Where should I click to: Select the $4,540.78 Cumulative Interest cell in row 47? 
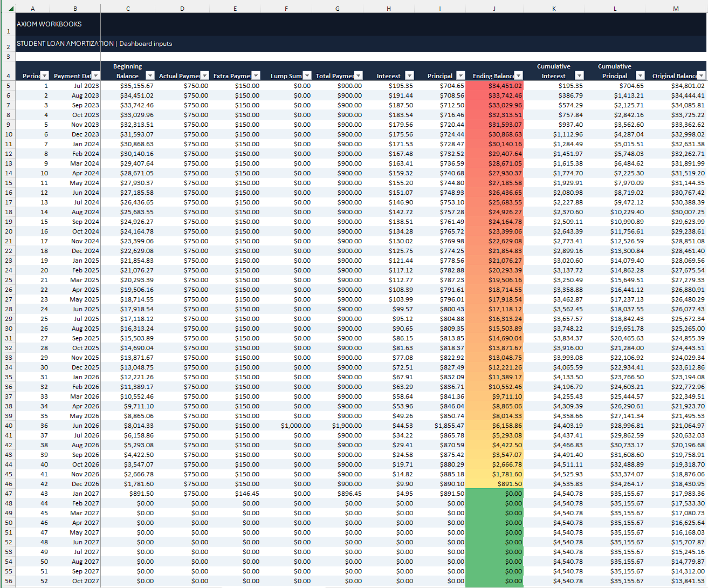[x=554, y=494]
